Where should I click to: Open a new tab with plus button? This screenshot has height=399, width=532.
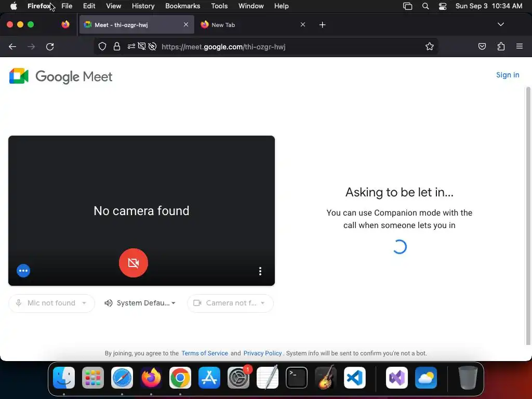click(x=322, y=25)
